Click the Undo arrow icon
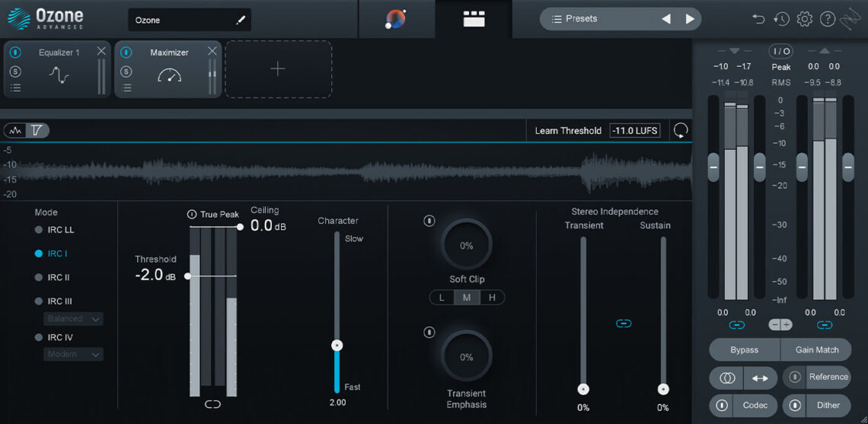868x424 pixels. click(758, 19)
